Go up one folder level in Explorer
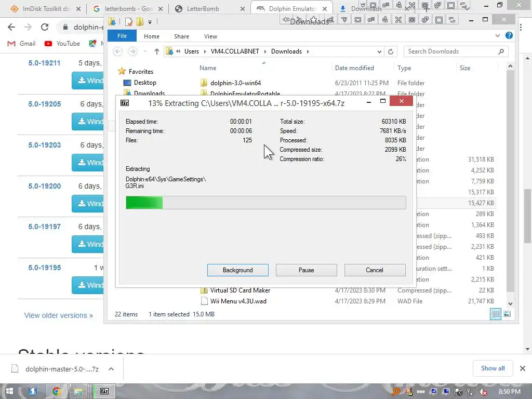This screenshot has width=532, height=399. 156,51
